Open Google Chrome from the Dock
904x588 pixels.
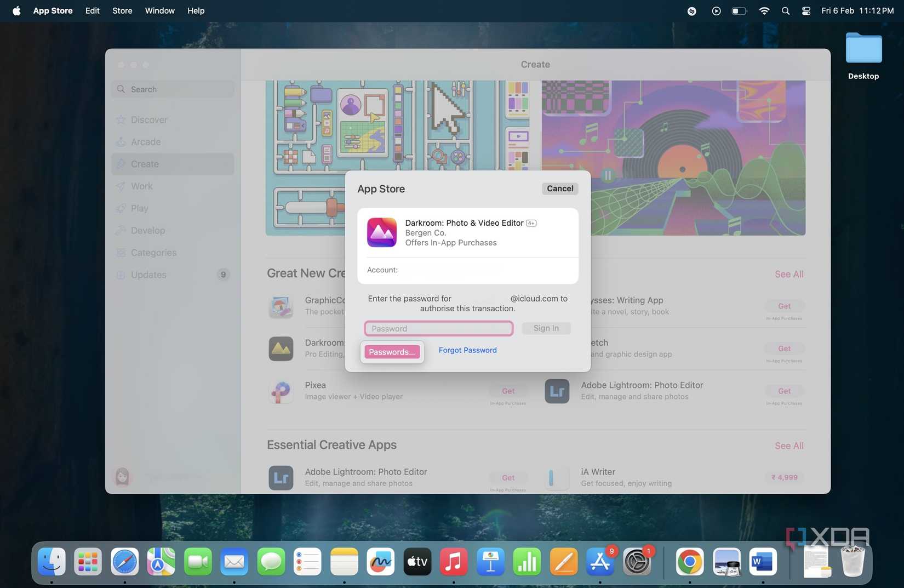coord(690,561)
